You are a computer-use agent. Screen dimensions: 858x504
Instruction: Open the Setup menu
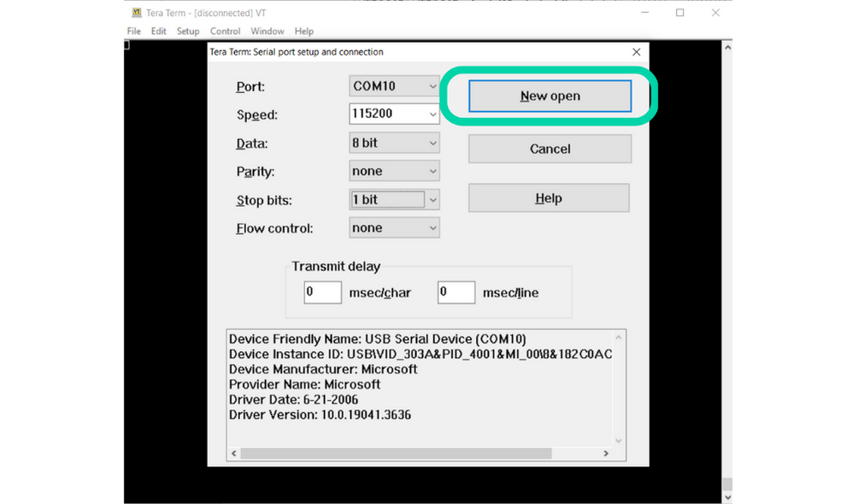pyautogui.click(x=188, y=32)
